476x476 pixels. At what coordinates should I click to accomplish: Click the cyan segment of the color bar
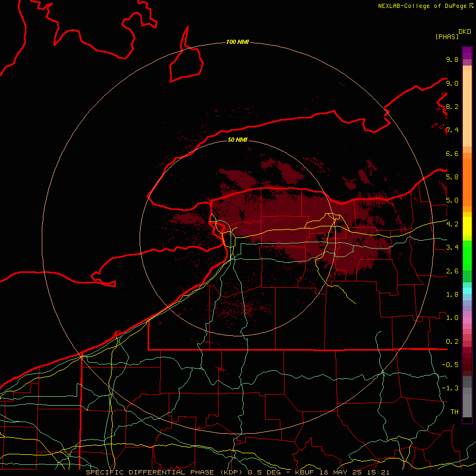[x=467, y=291]
